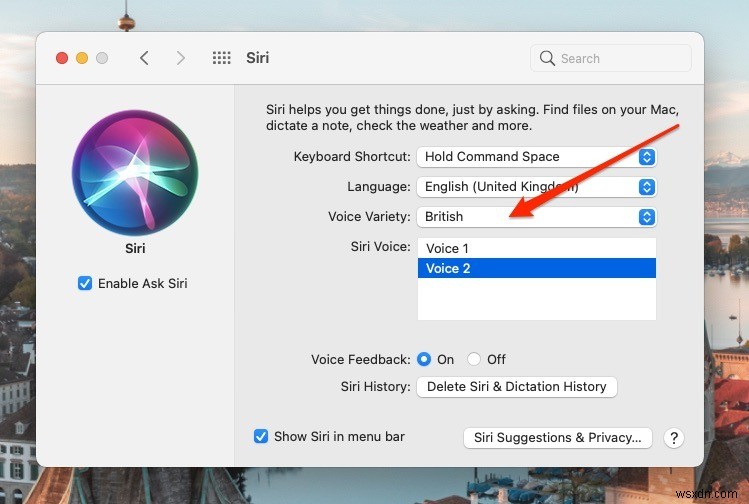
Task: Set Voice Feedback to Off
Action: point(474,359)
